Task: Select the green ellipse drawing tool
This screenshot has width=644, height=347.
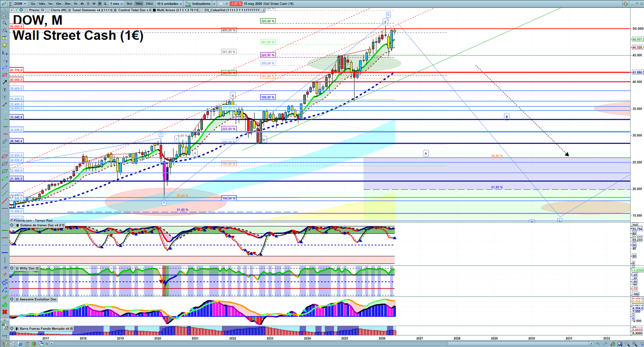Action: tap(4, 171)
